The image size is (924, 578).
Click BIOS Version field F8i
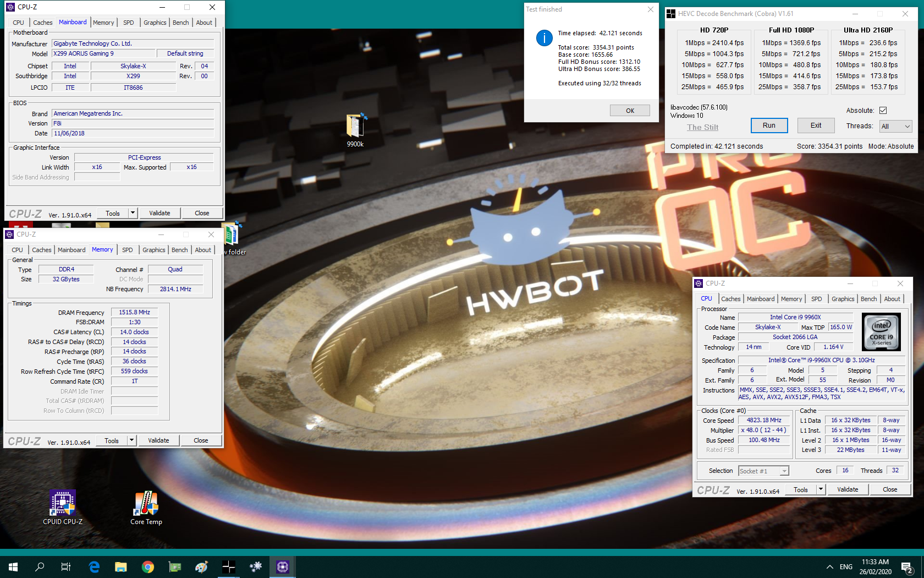point(133,123)
